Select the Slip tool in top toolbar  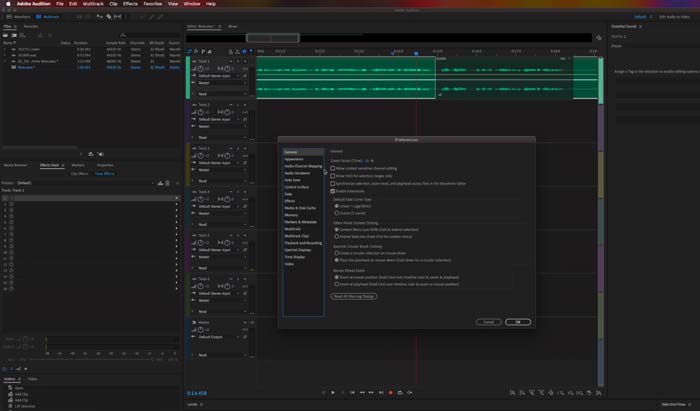[117, 17]
